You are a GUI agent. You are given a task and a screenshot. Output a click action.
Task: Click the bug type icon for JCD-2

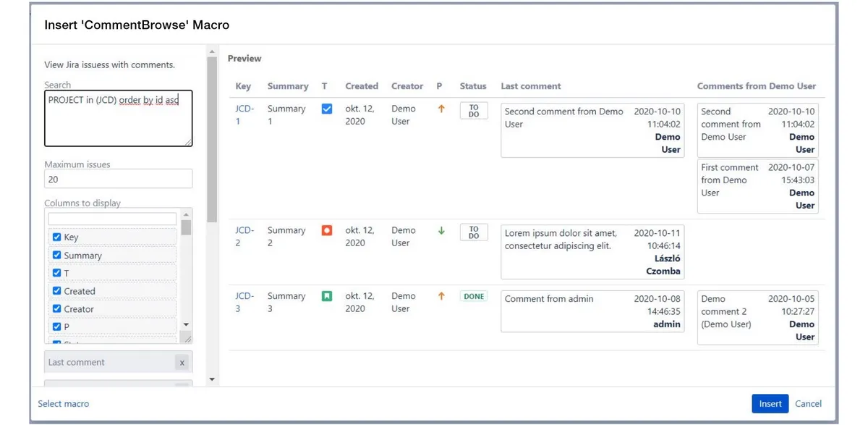(x=326, y=230)
